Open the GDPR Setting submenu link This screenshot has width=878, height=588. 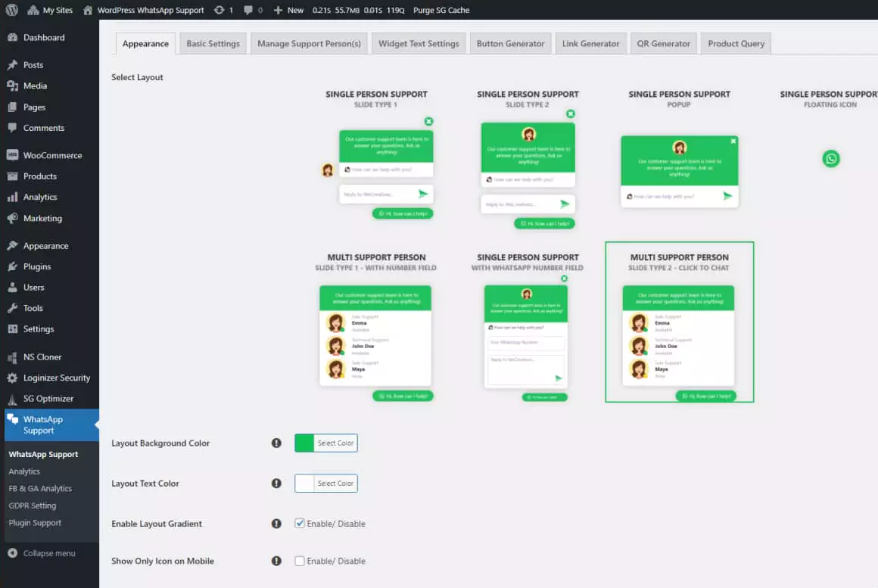(33, 506)
